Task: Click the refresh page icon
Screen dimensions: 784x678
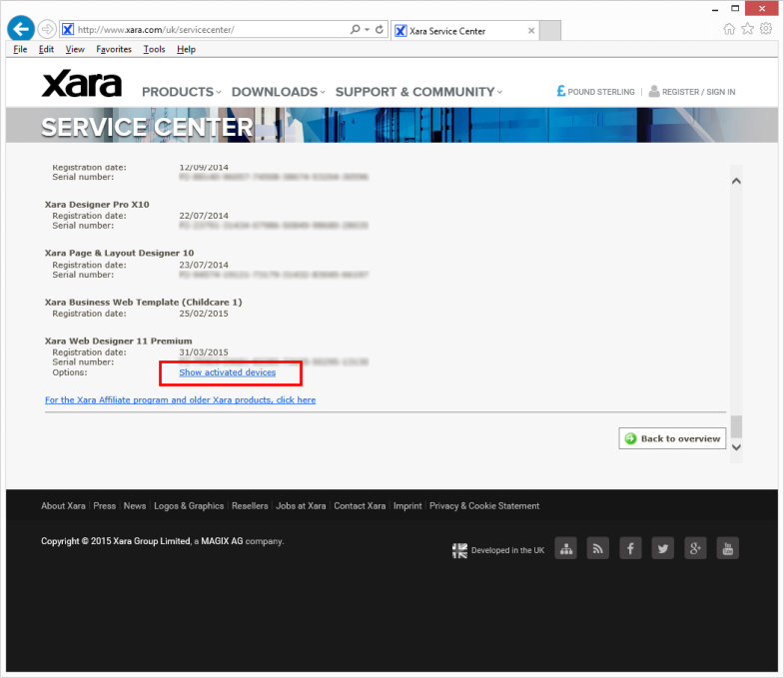Action: pyautogui.click(x=380, y=29)
